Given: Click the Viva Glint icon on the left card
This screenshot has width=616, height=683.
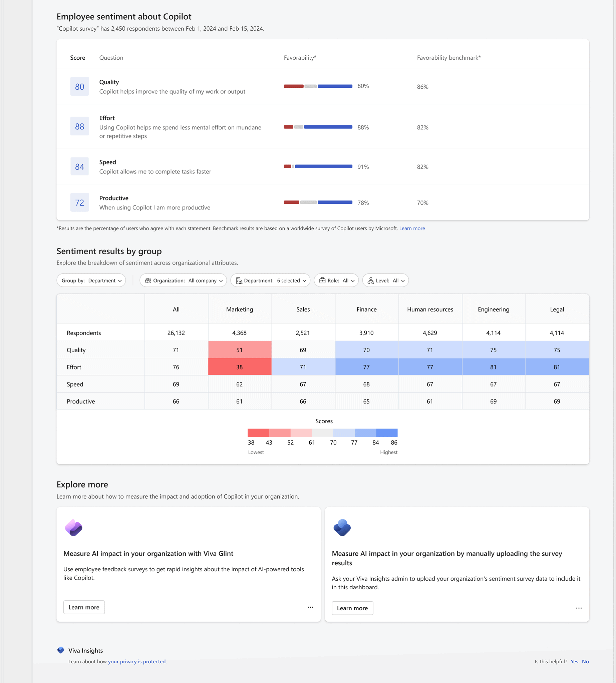Looking at the screenshot, I should pyautogui.click(x=74, y=527).
